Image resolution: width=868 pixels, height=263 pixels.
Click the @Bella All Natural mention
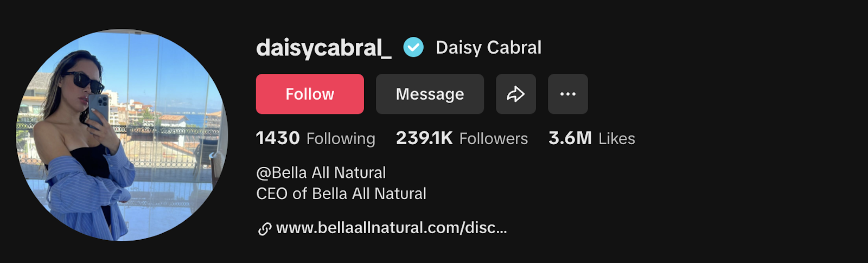coord(321,172)
